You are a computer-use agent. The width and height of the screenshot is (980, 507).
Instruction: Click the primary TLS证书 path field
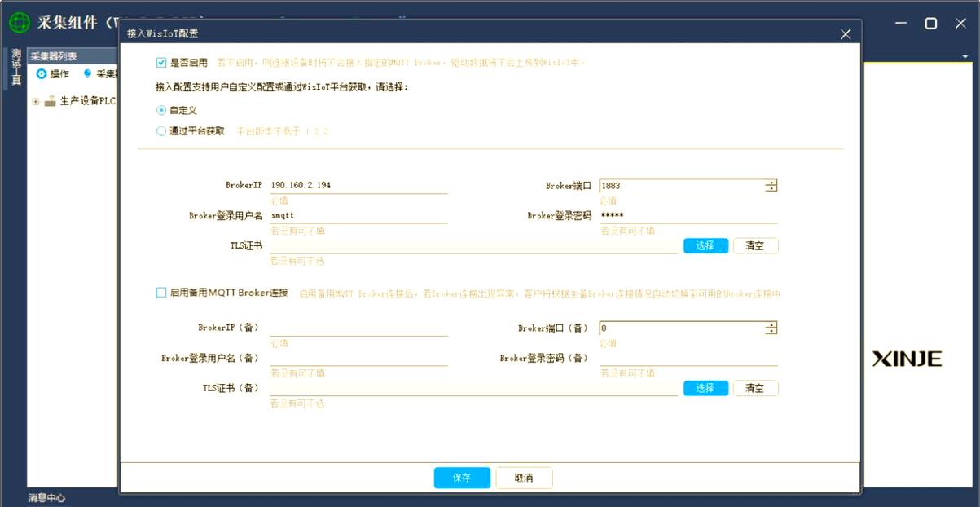tap(474, 245)
